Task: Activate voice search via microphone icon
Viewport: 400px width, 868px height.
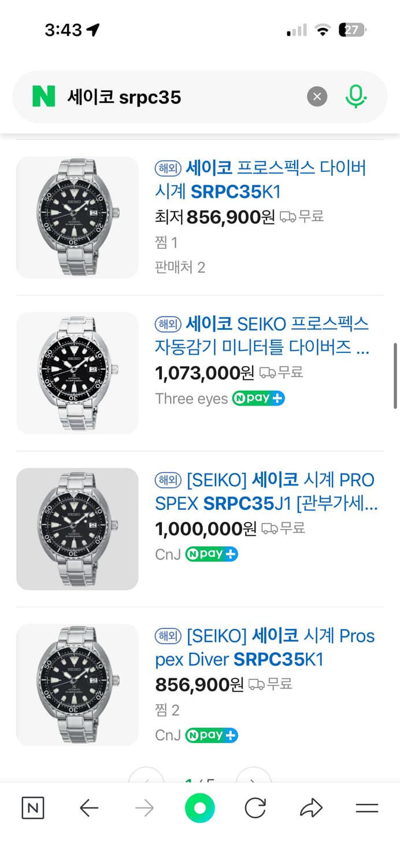Action: (357, 97)
